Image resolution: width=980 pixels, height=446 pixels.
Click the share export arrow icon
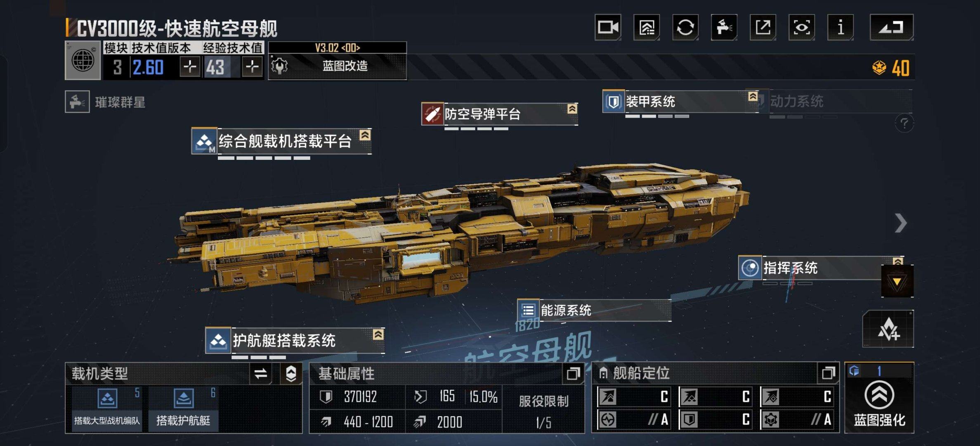763,27
